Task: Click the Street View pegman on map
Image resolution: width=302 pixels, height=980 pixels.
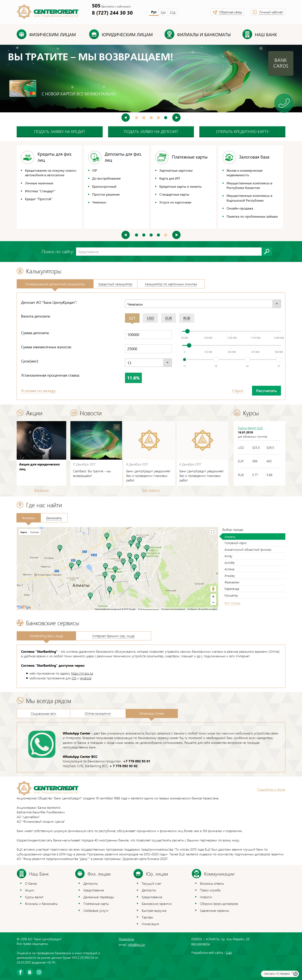Action: click(213, 589)
